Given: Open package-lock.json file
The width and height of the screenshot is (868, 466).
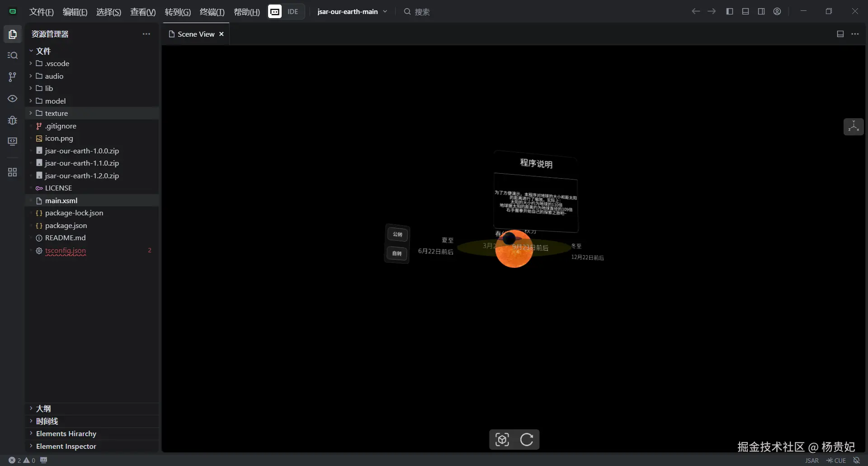Looking at the screenshot, I should pyautogui.click(x=92, y=213).
